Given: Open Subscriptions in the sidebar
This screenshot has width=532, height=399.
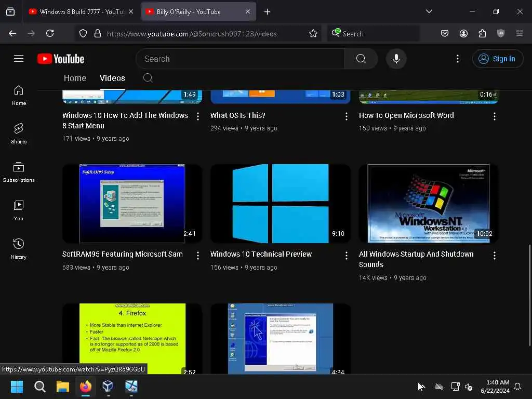Looking at the screenshot, I should point(19,172).
